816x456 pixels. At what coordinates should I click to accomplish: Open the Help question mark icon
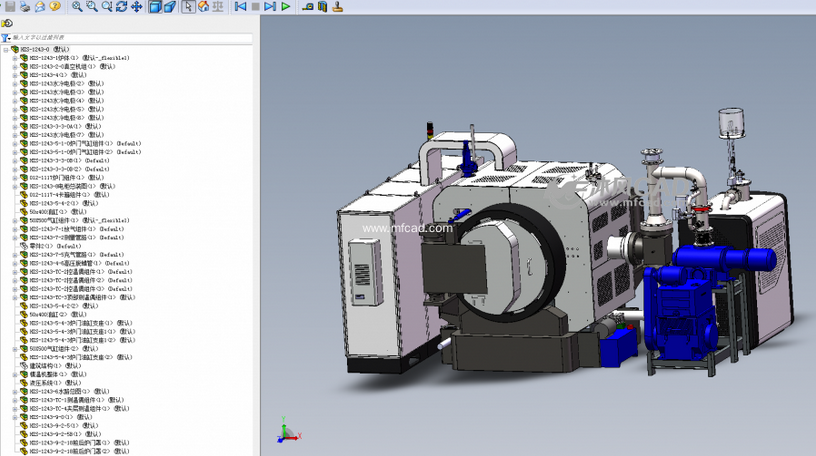[55, 6]
